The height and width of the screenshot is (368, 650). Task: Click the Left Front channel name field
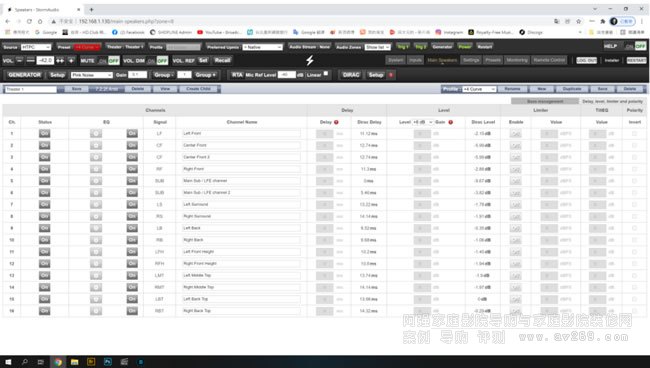pyautogui.click(x=241, y=133)
